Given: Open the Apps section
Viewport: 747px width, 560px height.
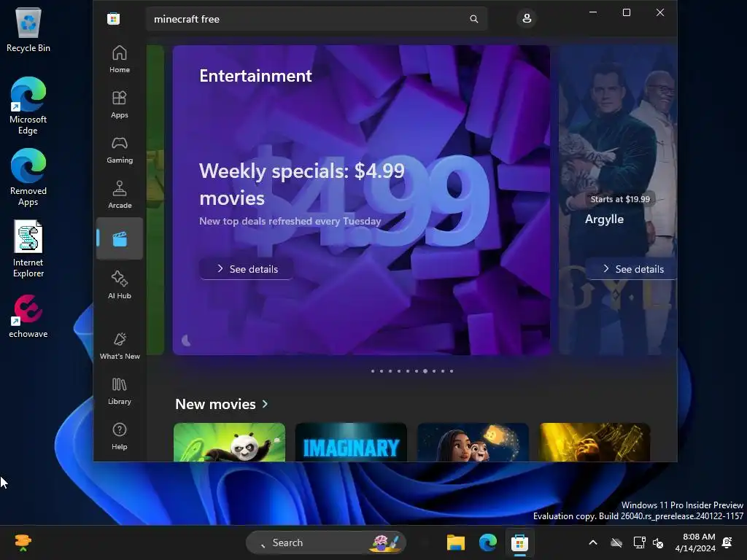Looking at the screenshot, I should [120, 104].
